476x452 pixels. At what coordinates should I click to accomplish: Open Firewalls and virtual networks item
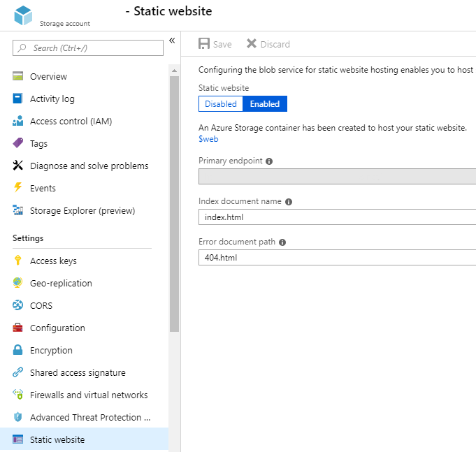[x=89, y=395]
